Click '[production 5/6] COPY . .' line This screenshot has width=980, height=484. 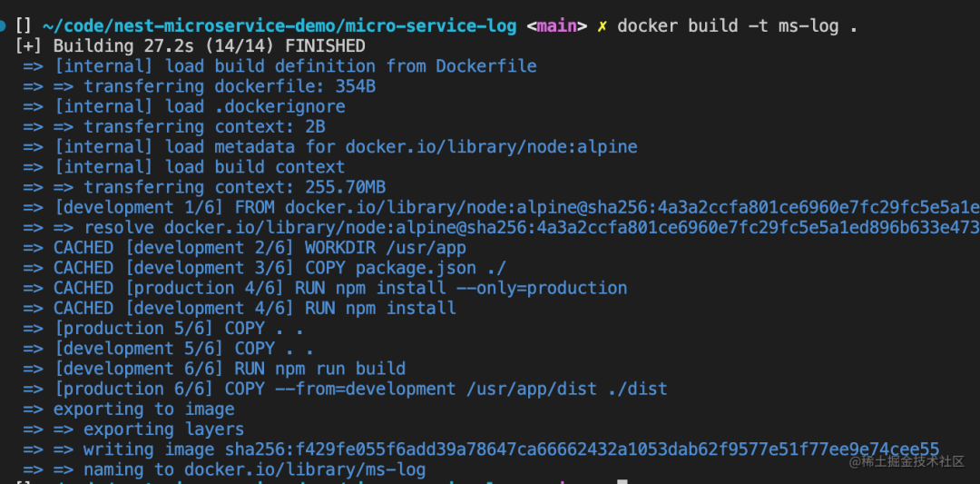(164, 329)
